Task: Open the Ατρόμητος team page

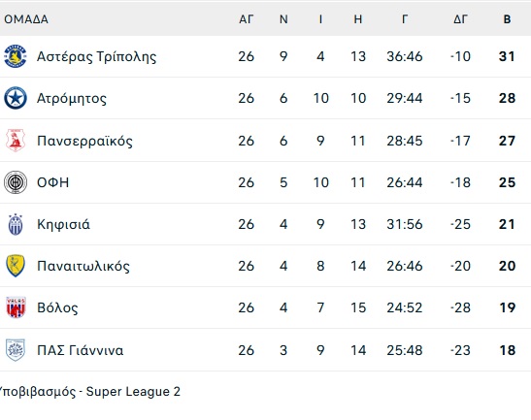Action: pos(72,99)
